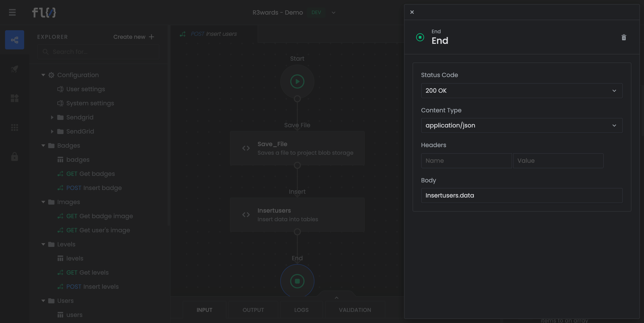Select the Insertusers node card

coord(297,215)
